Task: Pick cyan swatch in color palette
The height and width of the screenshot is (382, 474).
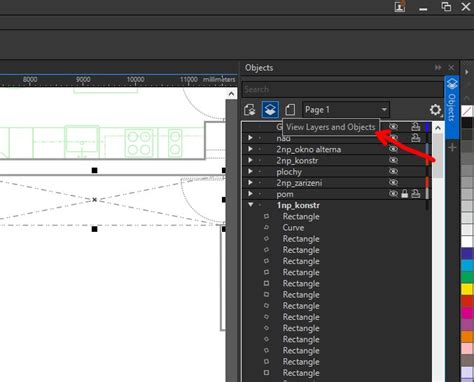Action: pos(467,265)
